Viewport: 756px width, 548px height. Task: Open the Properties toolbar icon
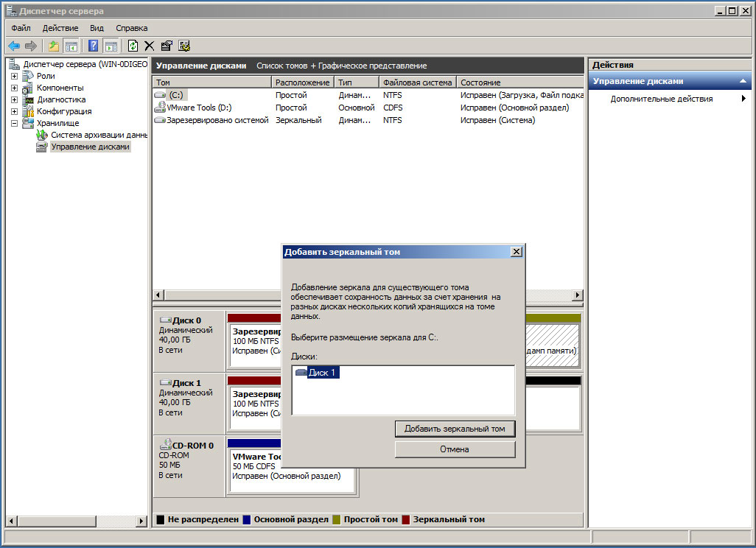coord(167,46)
